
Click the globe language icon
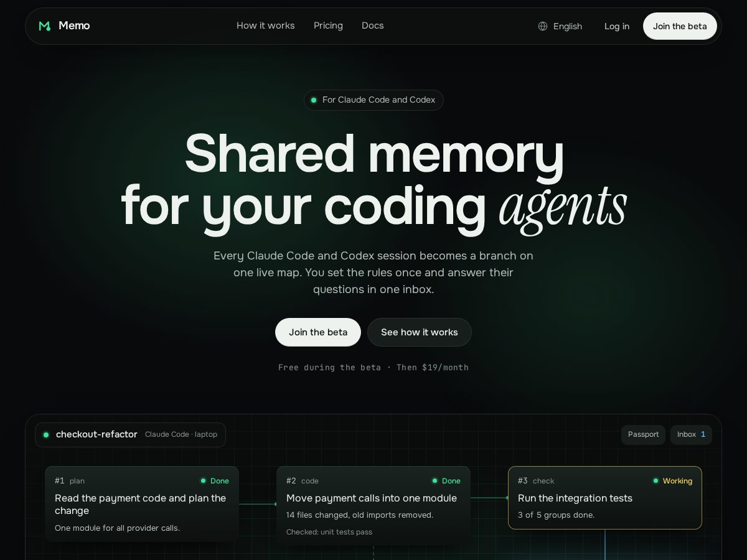tap(543, 26)
